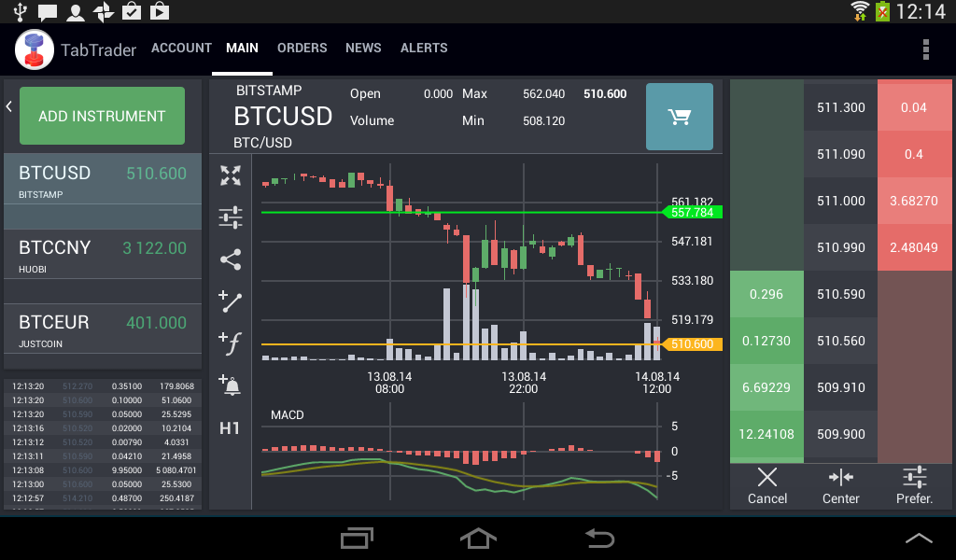Tap BTCUSD title in chart header
This screenshot has height=560, width=956.
[x=283, y=117]
